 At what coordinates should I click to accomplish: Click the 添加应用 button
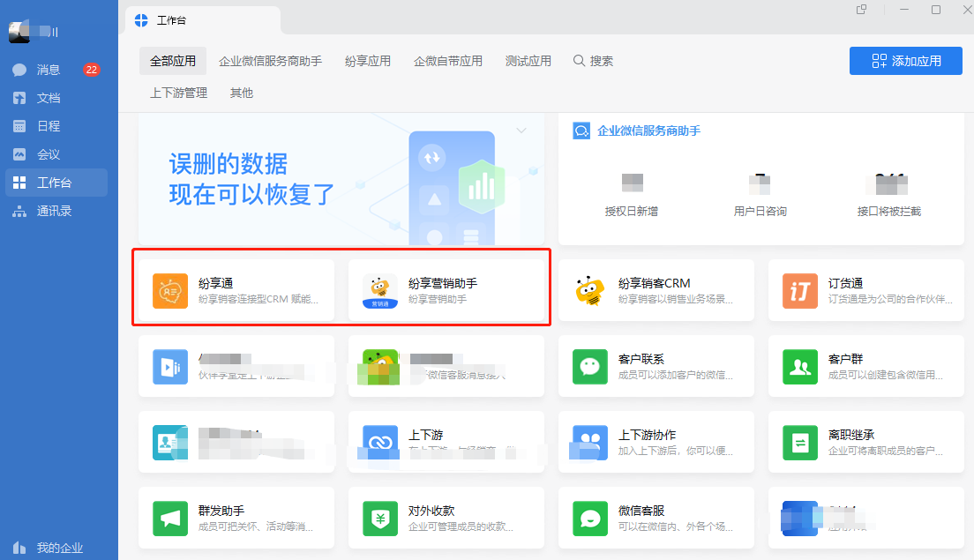[x=906, y=61]
